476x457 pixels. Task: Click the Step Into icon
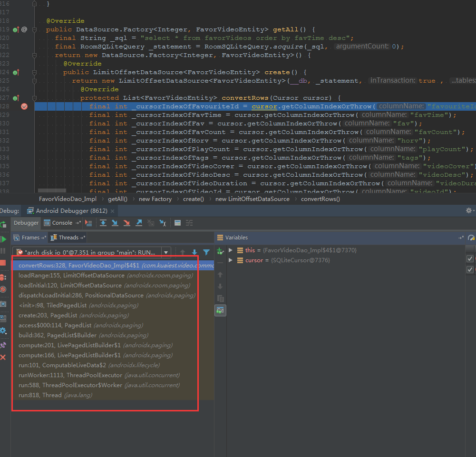coord(115,223)
